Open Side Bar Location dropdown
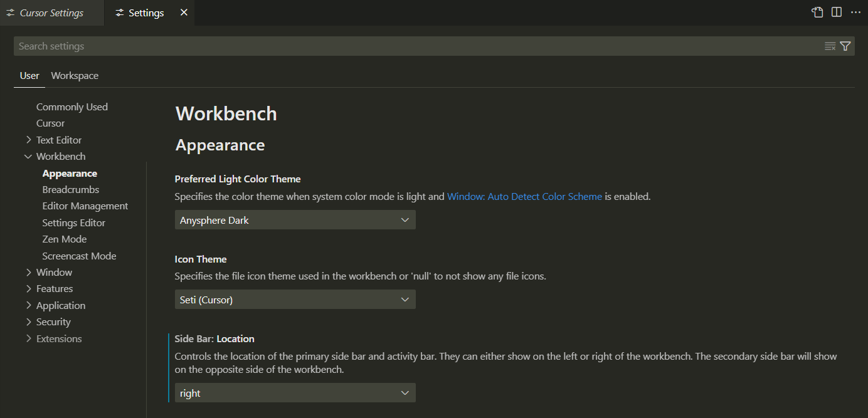This screenshot has height=418, width=868. tap(295, 393)
